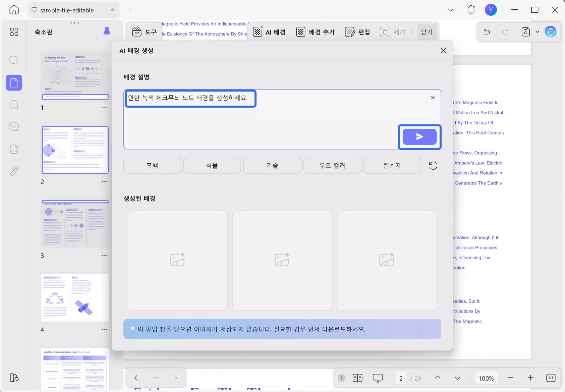
Task: Open the bookmarks panel in the sidebar
Action: tap(14, 105)
